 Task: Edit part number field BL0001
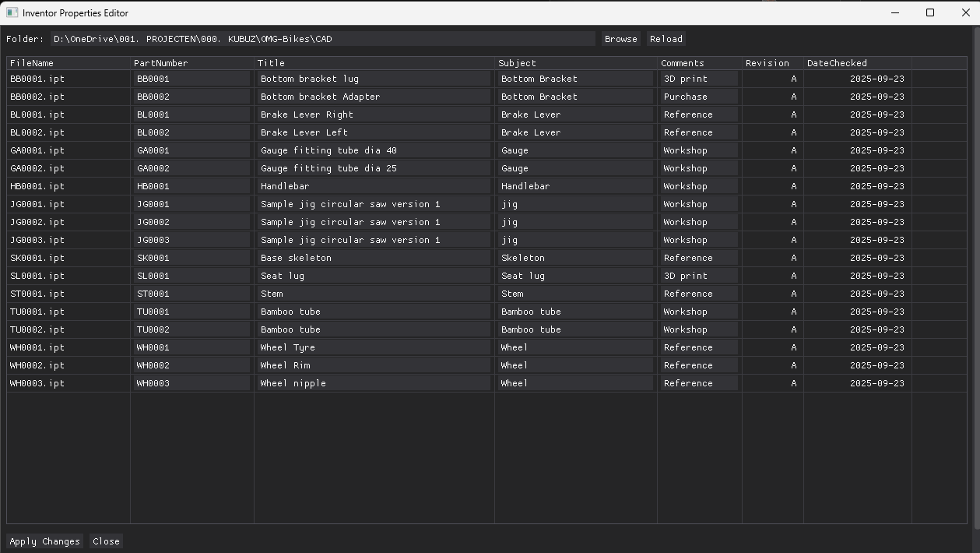[191, 114]
